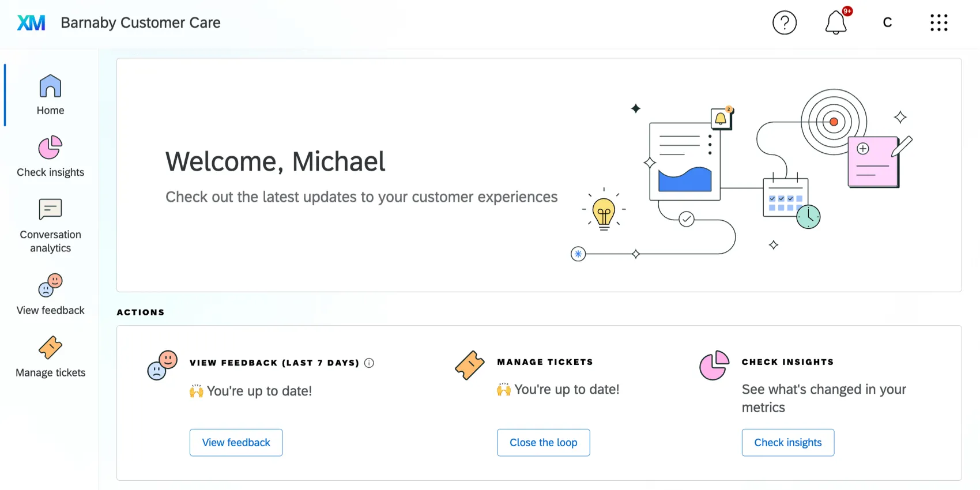Viewport: 980px width, 490px height.
Task: Click the pie chart icon near Check Insights
Action: (x=715, y=365)
